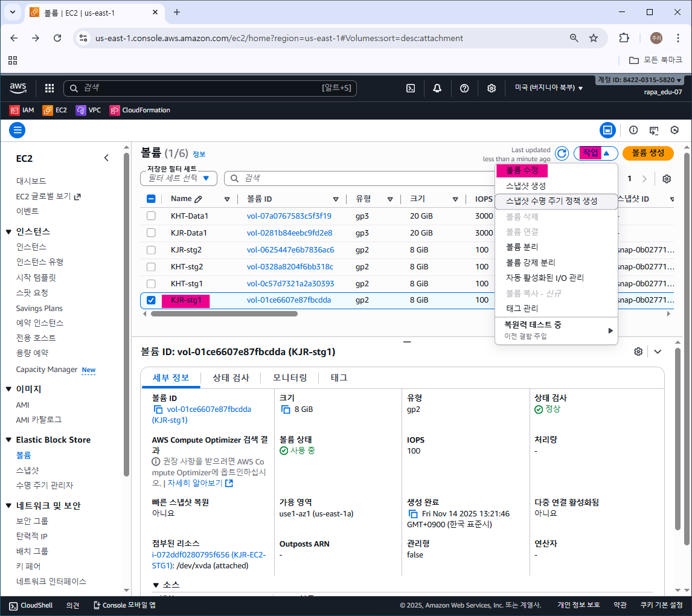Screen dimensions: 692x616
Task: Go to 스냅샷 in sidebar
Action: pos(27,470)
